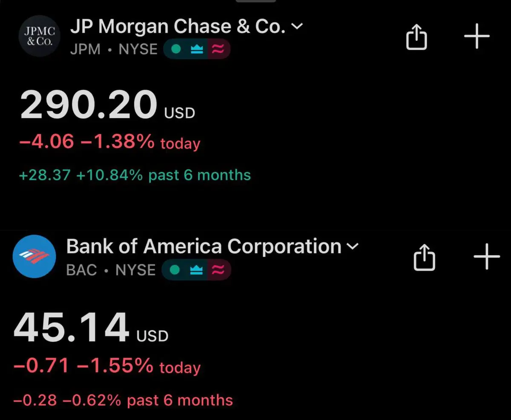Tap the red wave icon beside BAC
This screenshot has height=420, width=511.
click(x=218, y=270)
